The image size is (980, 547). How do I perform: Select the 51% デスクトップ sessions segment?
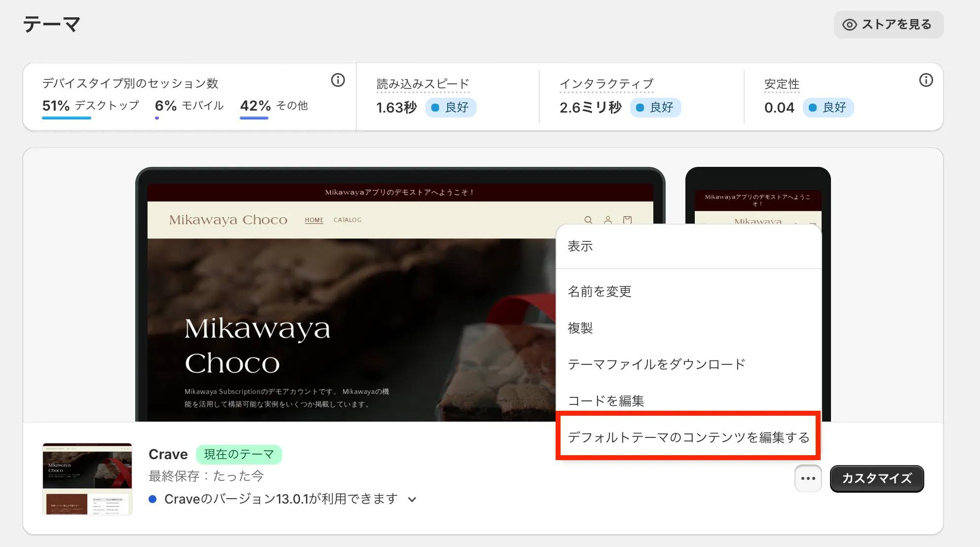tap(91, 106)
